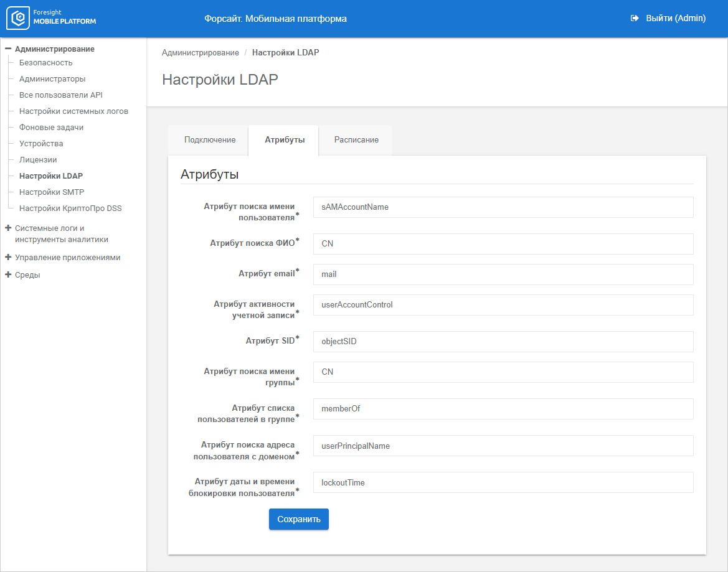Click the logout icon next to Выйти
Image resolution: width=728 pixels, height=572 pixels.
[x=635, y=19]
